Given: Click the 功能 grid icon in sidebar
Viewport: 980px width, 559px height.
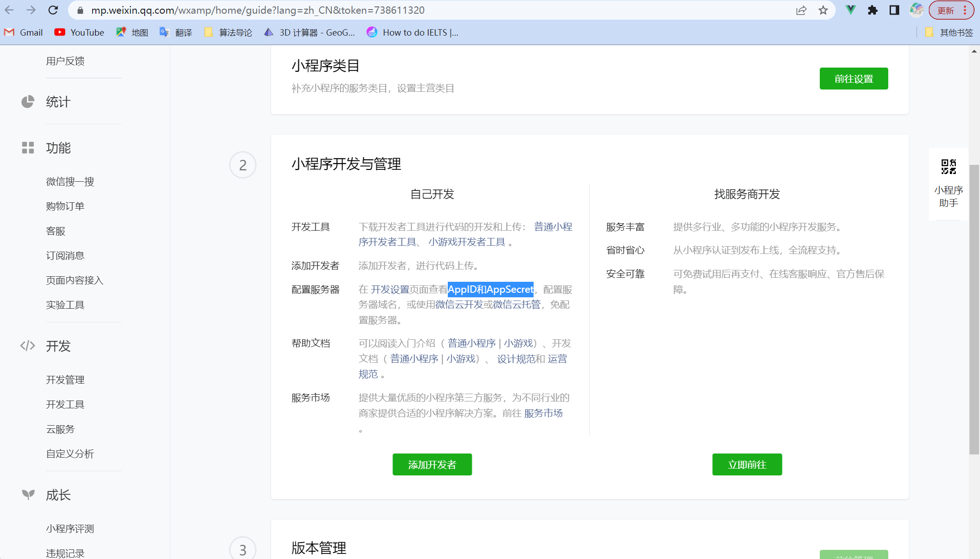Looking at the screenshot, I should pyautogui.click(x=28, y=148).
